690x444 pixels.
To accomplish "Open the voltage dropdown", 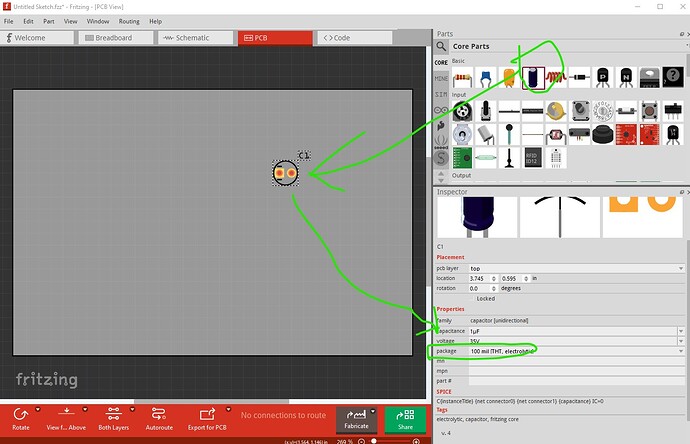I will click(681, 341).
